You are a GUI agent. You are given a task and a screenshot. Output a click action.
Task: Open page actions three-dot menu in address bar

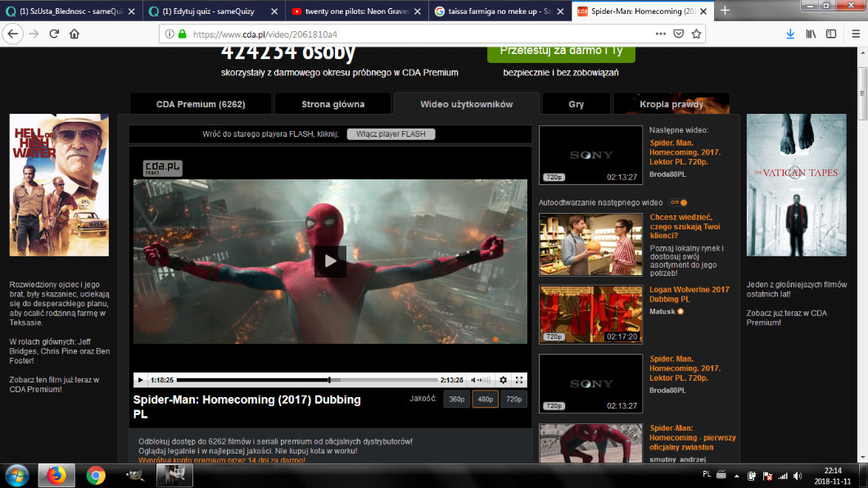click(660, 34)
